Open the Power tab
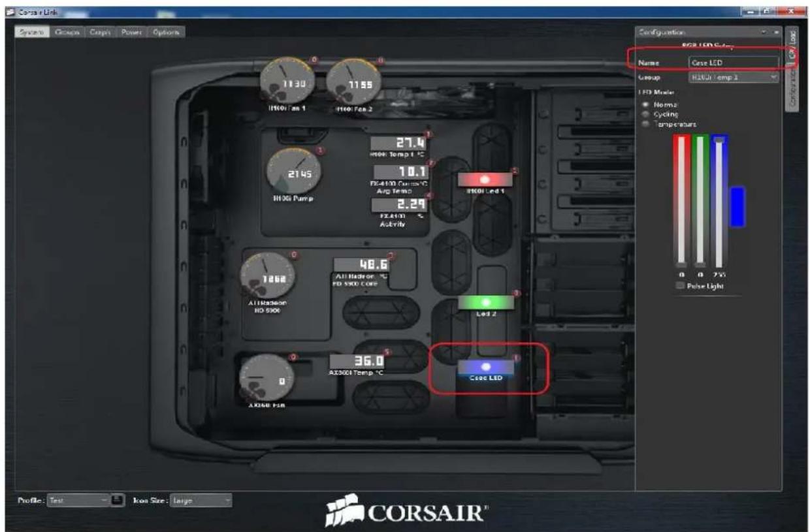The width and height of the screenshot is (810, 532). coord(132,32)
